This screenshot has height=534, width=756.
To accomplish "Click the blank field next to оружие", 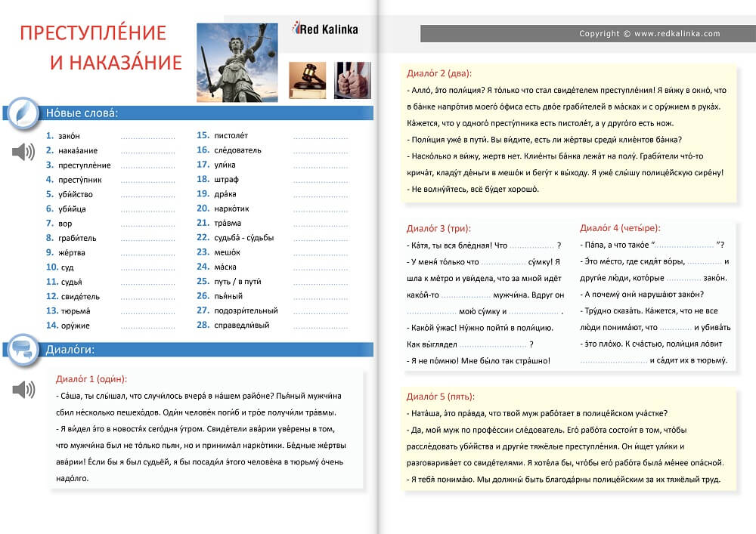I will click(147, 326).
